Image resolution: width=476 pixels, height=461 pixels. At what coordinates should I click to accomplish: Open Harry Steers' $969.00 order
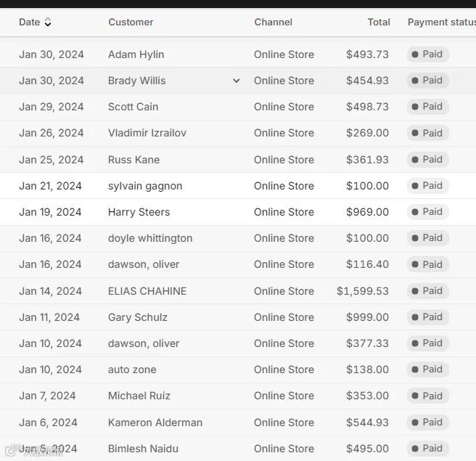click(x=367, y=212)
